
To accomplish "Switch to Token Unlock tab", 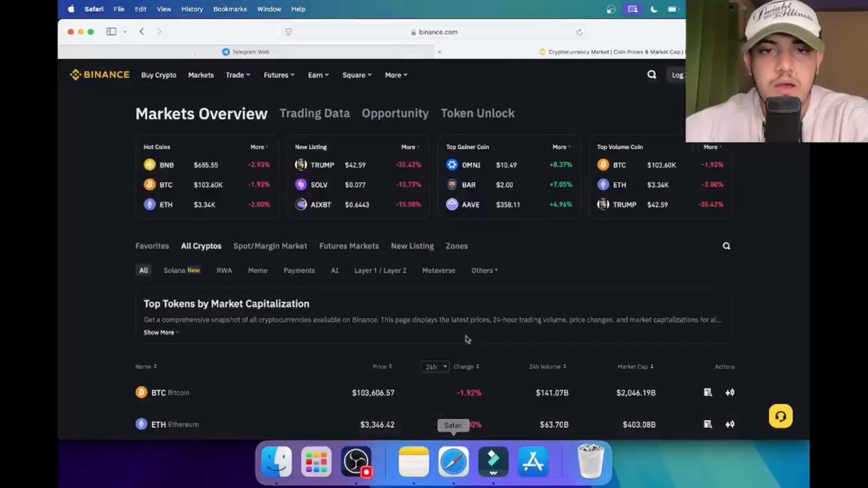I will click(x=478, y=114).
